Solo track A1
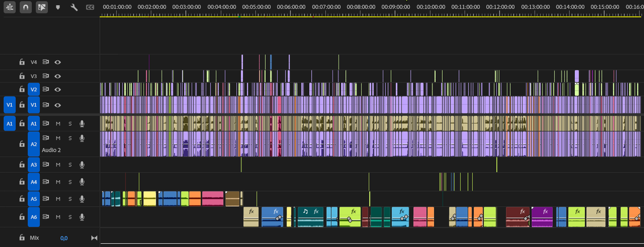The height and width of the screenshot is (247, 644). tap(70, 123)
